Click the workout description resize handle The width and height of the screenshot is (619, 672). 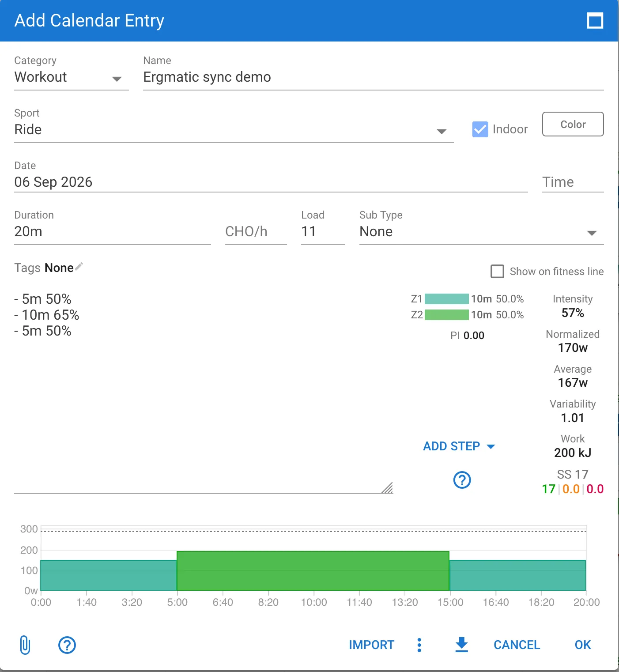[387, 488]
